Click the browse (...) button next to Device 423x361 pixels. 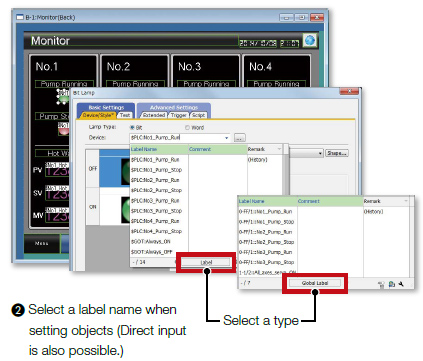240,137
